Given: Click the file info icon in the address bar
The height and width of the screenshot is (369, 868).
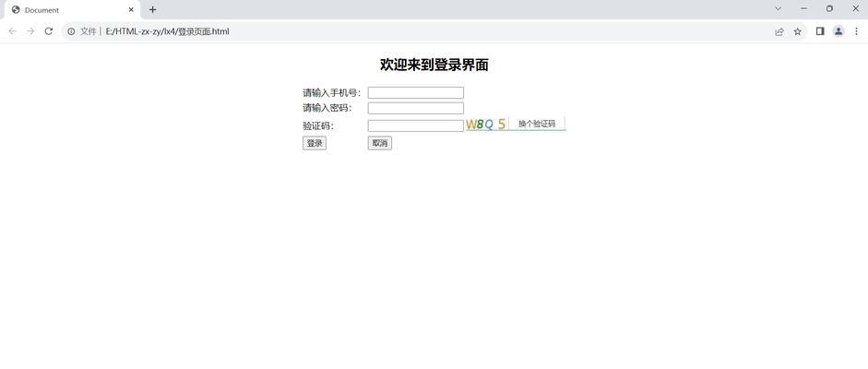Looking at the screenshot, I should click(71, 31).
